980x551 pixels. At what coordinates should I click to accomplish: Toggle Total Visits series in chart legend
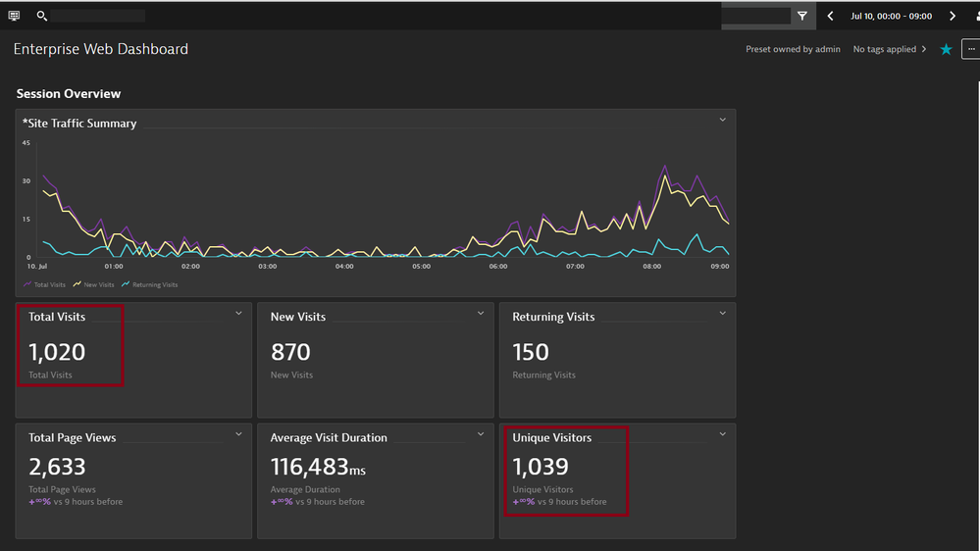tap(44, 285)
